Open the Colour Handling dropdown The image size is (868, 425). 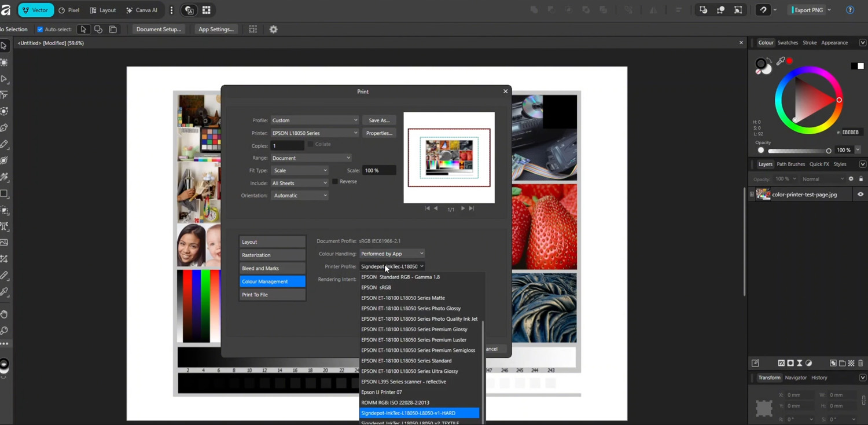coord(392,254)
